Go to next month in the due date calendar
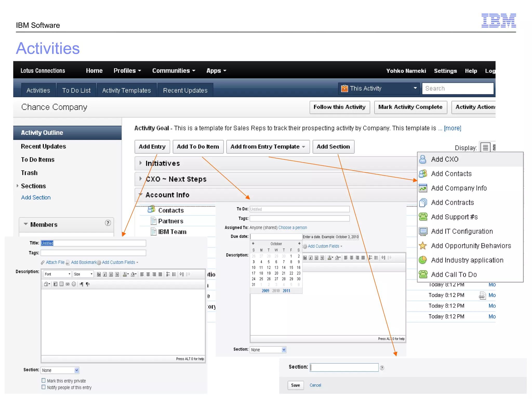Viewport: 532px width, 399px height. click(299, 244)
